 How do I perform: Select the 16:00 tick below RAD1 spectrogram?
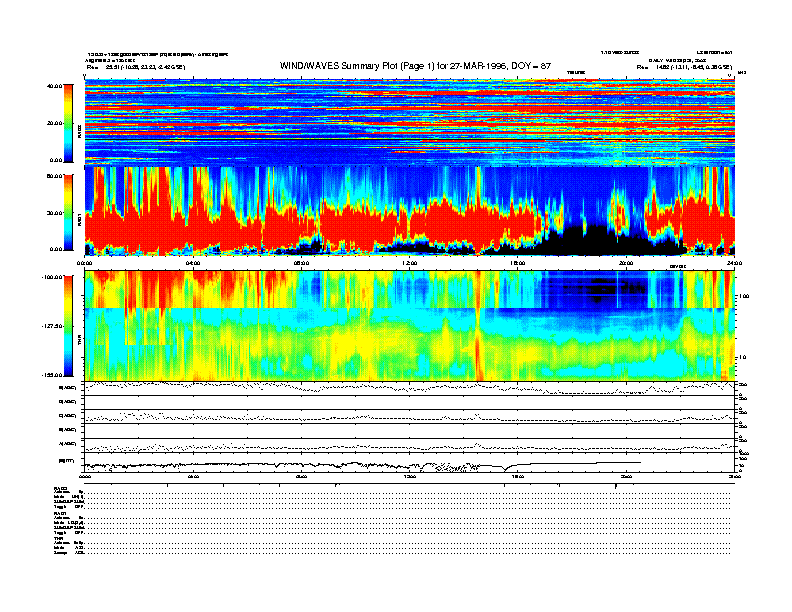click(517, 263)
